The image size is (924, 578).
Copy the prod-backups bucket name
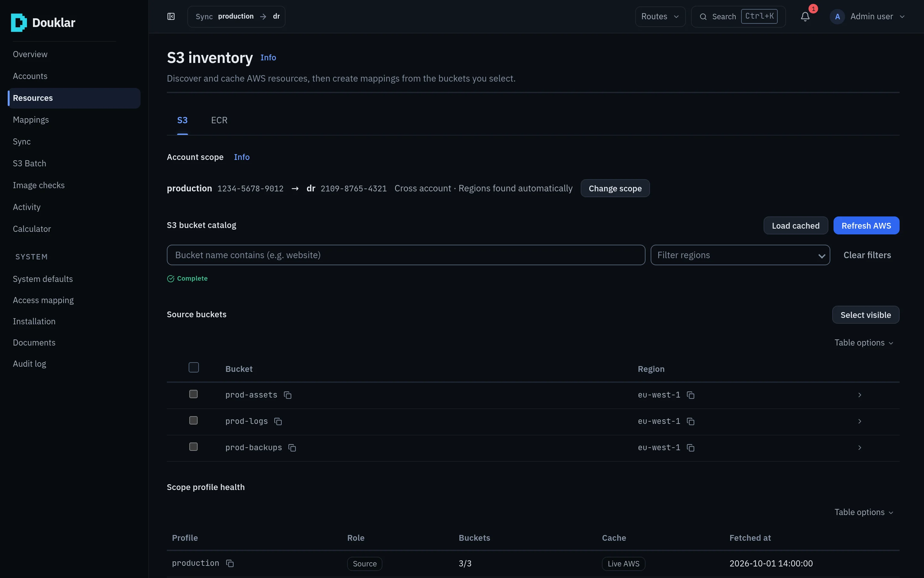coord(292,448)
